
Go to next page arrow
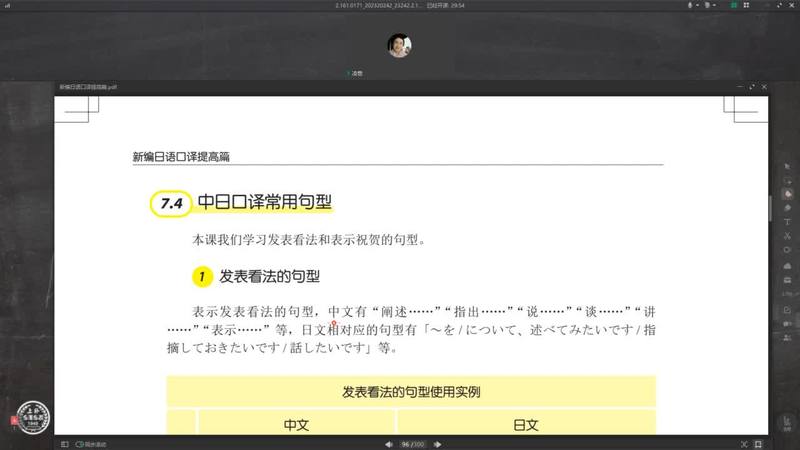(435, 443)
